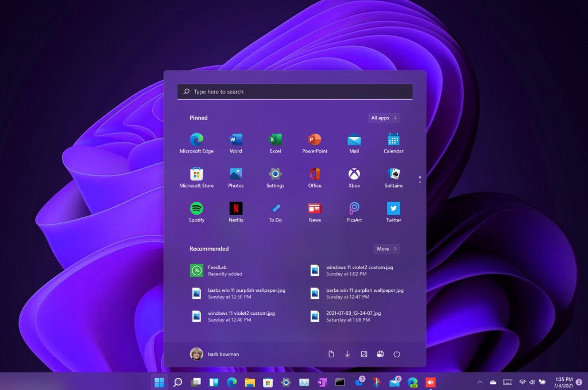This screenshot has height=390, width=588.
Task: Launch Netflix from pinned apps
Action: tap(236, 212)
